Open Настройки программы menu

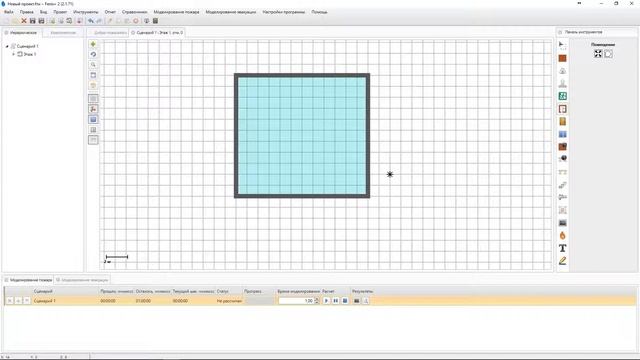pyautogui.click(x=284, y=12)
